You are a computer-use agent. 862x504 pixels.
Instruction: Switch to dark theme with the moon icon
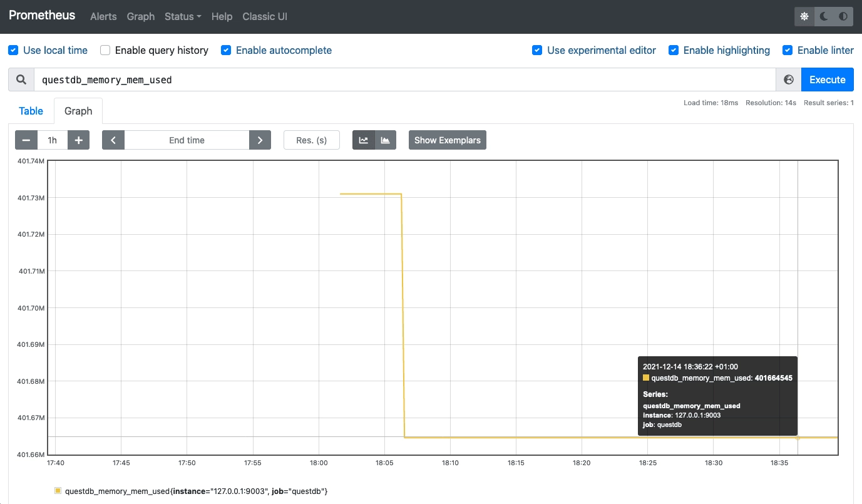pyautogui.click(x=823, y=16)
